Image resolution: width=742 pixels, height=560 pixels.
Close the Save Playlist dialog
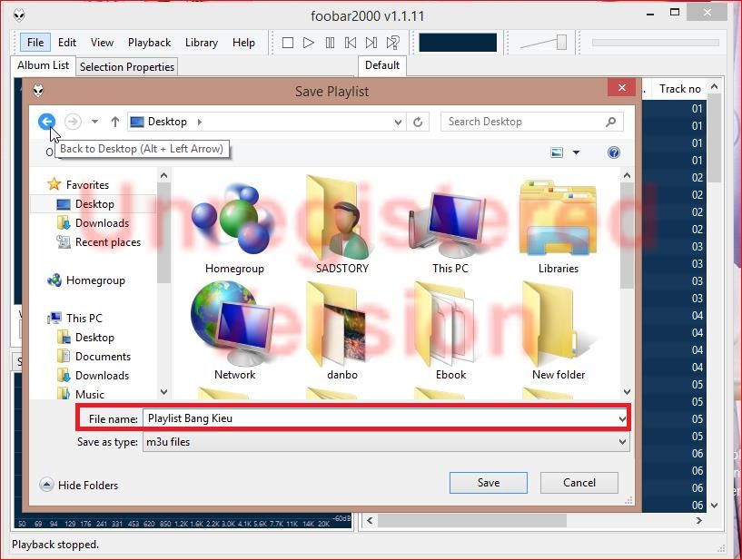pos(622,87)
